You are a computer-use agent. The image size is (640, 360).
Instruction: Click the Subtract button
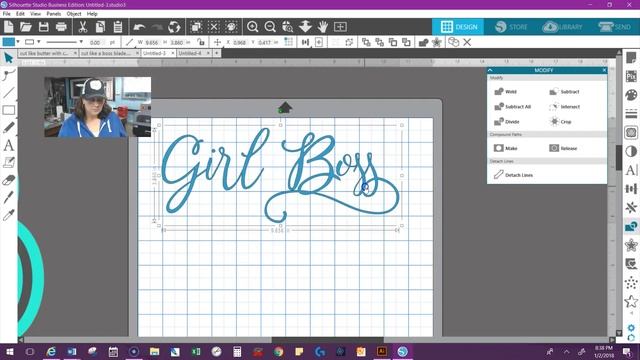(x=564, y=92)
